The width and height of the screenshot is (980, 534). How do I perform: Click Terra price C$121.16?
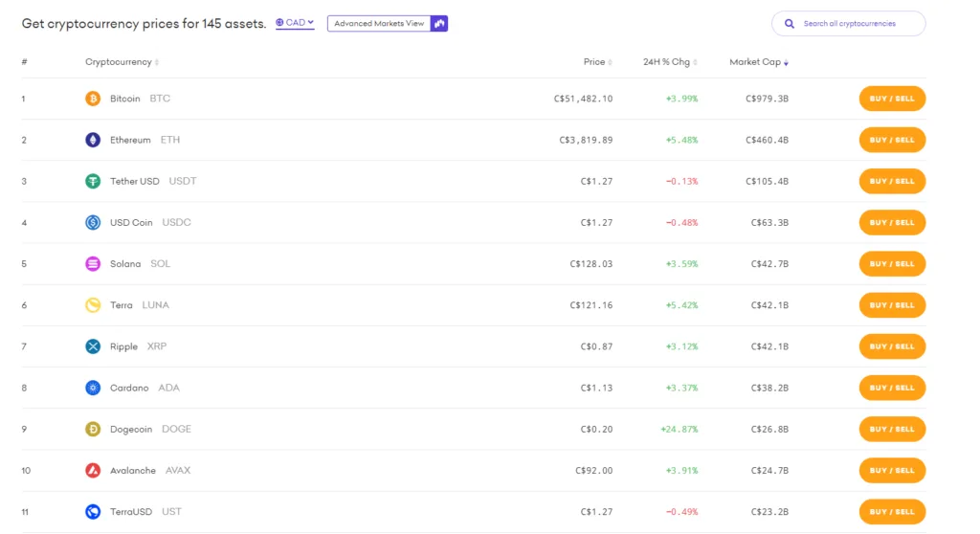coord(591,305)
